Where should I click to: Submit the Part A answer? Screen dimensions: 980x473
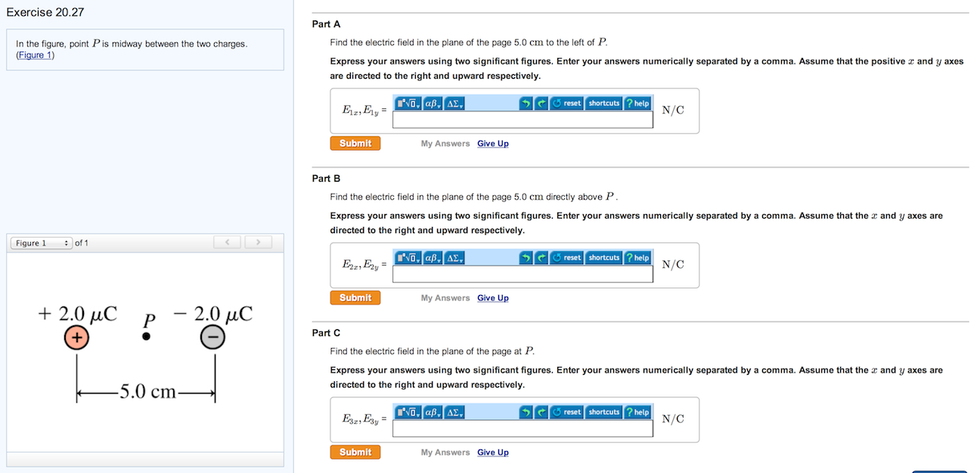355,143
